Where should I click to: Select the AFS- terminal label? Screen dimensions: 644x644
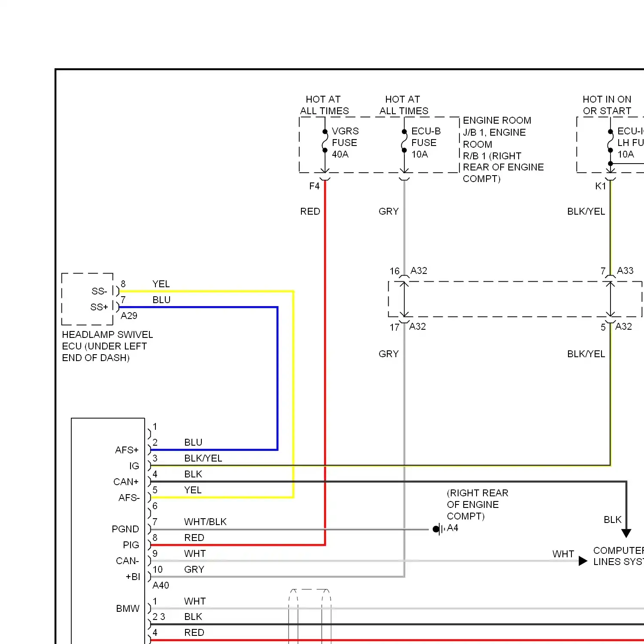129,498
